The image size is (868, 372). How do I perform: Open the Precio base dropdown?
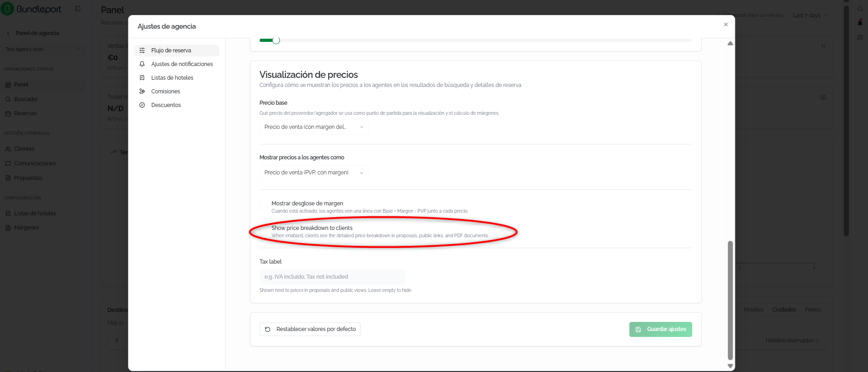tap(314, 127)
